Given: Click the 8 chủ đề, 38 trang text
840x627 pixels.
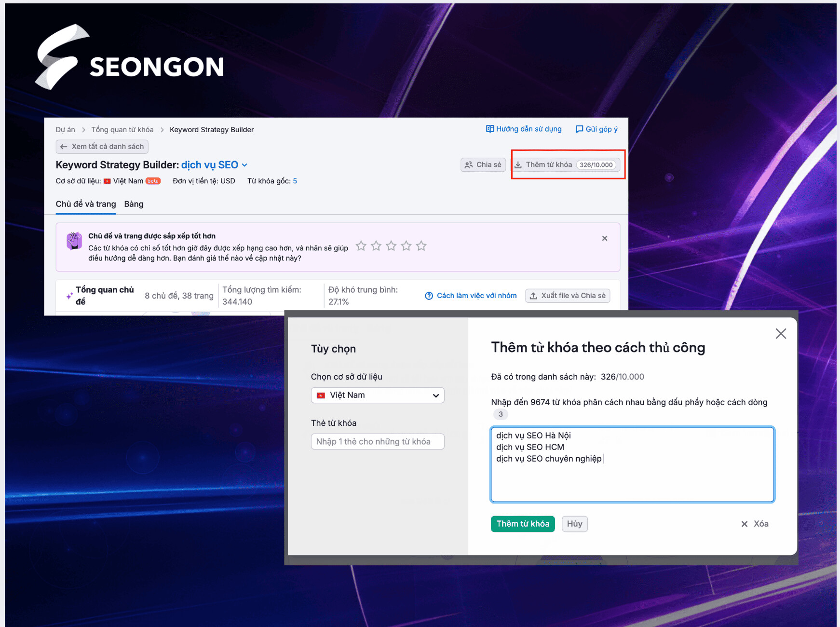Looking at the screenshot, I should click(179, 296).
